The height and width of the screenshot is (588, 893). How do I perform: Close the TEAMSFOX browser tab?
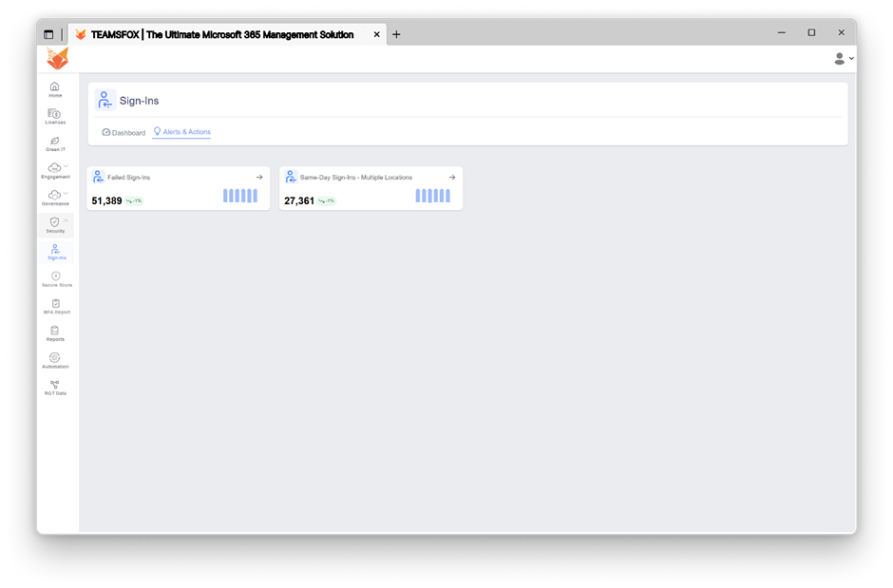coord(376,35)
